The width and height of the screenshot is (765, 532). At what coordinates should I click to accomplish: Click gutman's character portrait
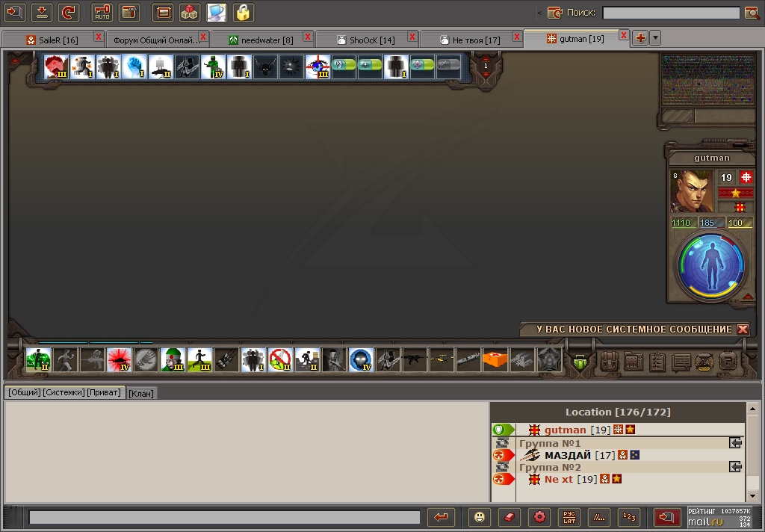tap(691, 191)
